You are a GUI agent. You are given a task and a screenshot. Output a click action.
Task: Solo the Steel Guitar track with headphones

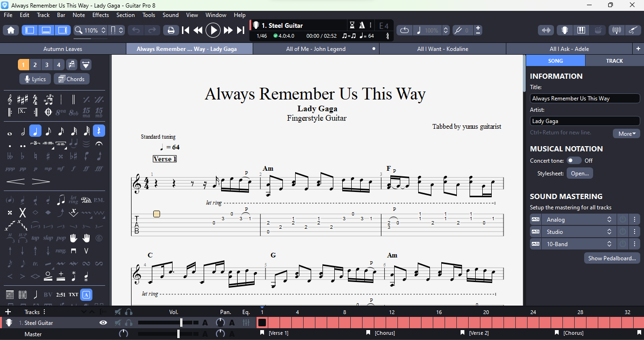(128, 323)
